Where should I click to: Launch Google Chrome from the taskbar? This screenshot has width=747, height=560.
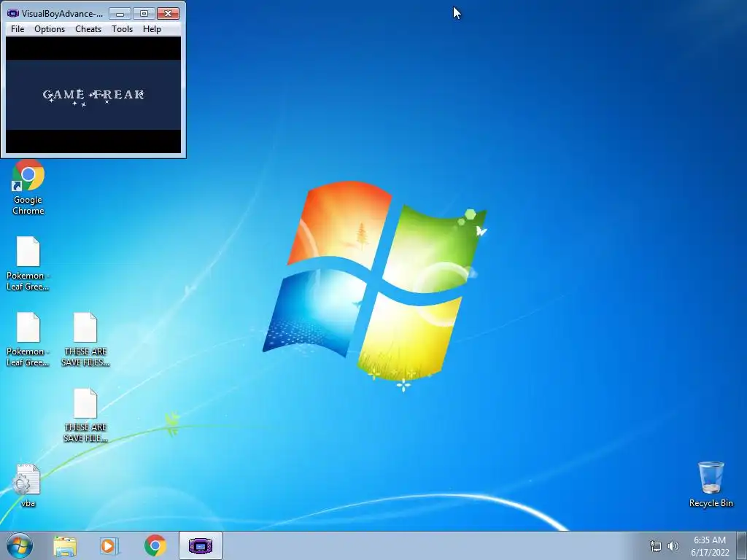[155, 545]
